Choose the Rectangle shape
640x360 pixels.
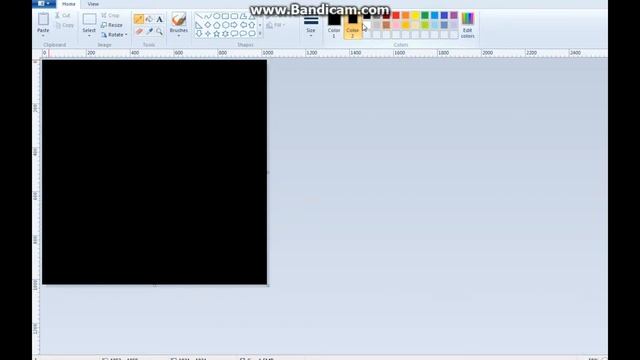coord(226,16)
